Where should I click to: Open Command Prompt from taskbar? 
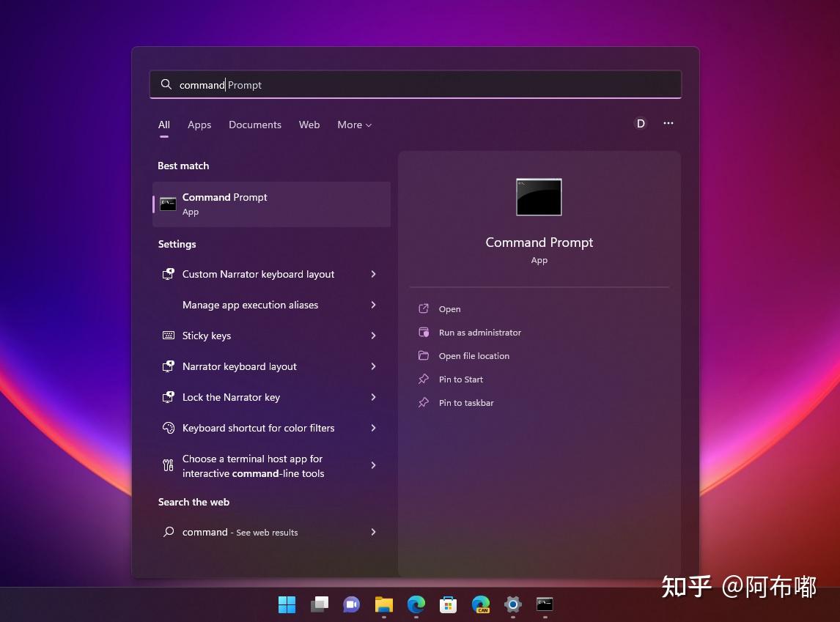545,604
